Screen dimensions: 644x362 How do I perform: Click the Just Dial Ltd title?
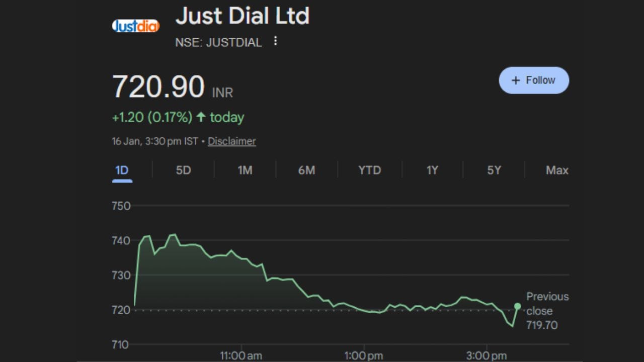click(242, 16)
